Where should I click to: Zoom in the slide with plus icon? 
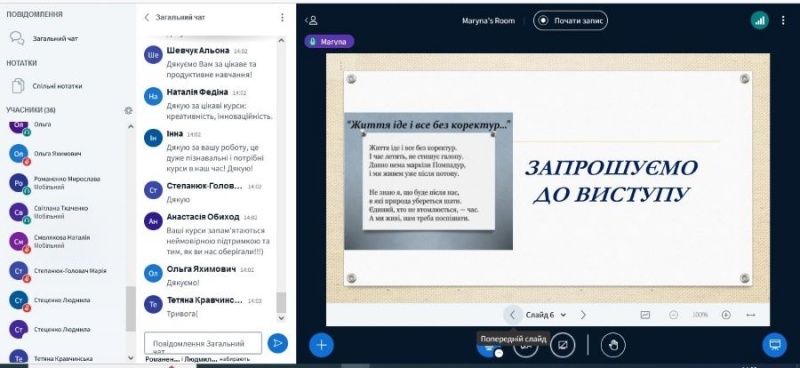tap(726, 315)
